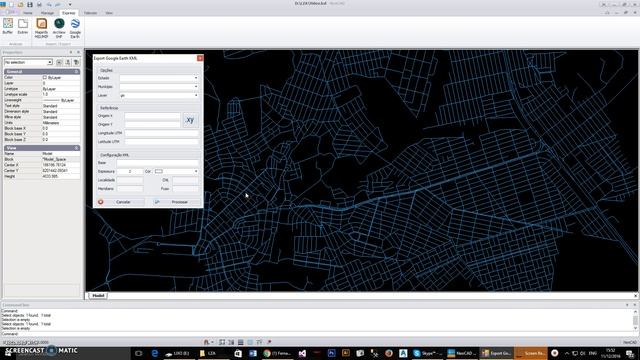This screenshot has width=640, height=360.
Task: Open the quick access toolbar customize arrow
Action: point(70,4)
